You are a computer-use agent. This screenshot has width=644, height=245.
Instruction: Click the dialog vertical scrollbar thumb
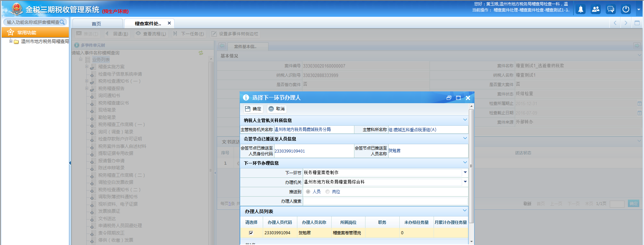tap(471, 166)
